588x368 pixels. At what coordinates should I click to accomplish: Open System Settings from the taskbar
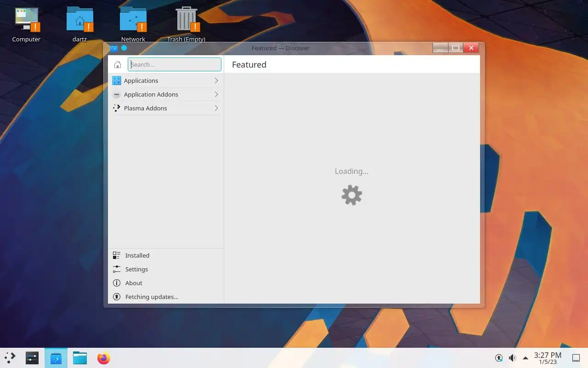(x=32, y=358)
